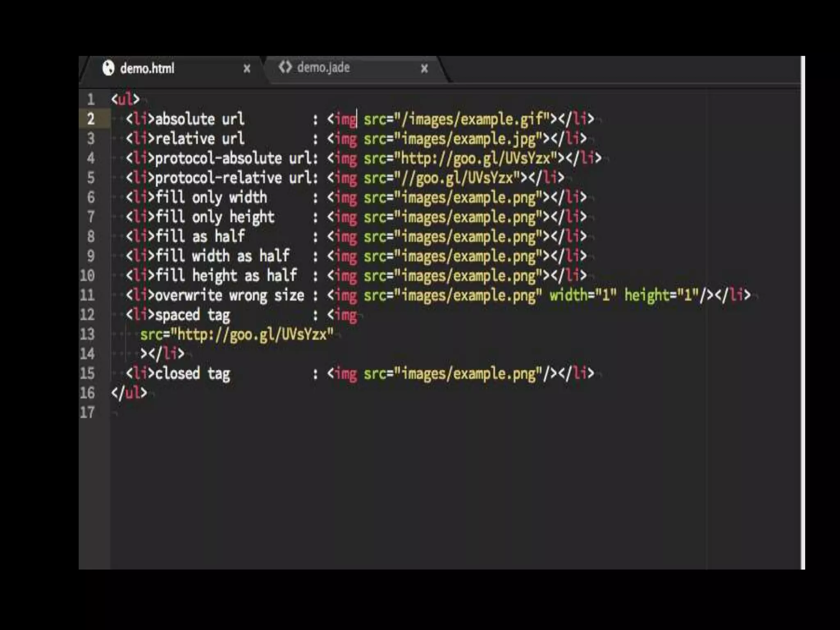Select the demo.html tab
This screenshot has height=630, width=840.
[147, 68]
